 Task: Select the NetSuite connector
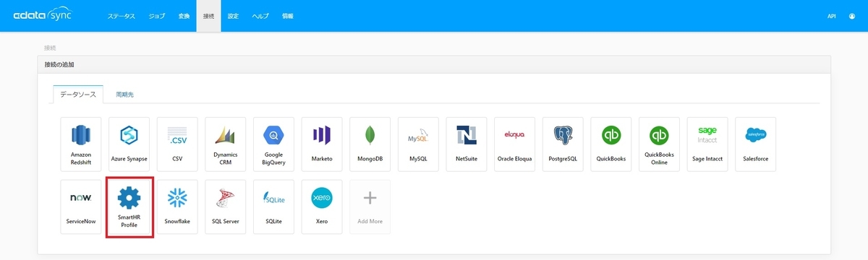tap(467, 144)
